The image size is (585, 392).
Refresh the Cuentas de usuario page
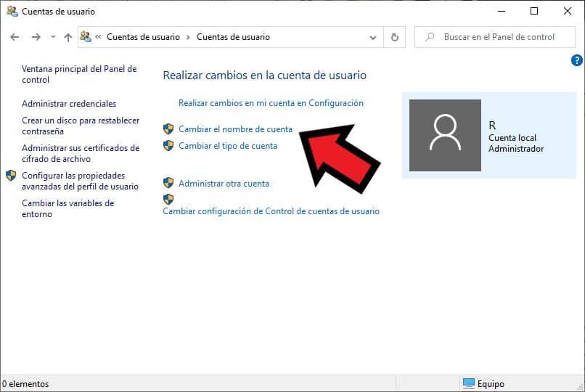pos(394,37)
